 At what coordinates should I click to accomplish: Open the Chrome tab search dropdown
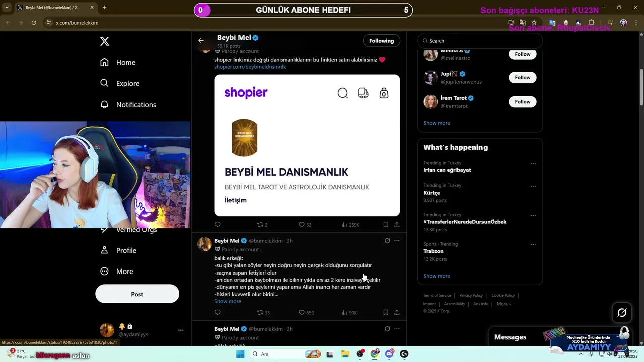7,8
